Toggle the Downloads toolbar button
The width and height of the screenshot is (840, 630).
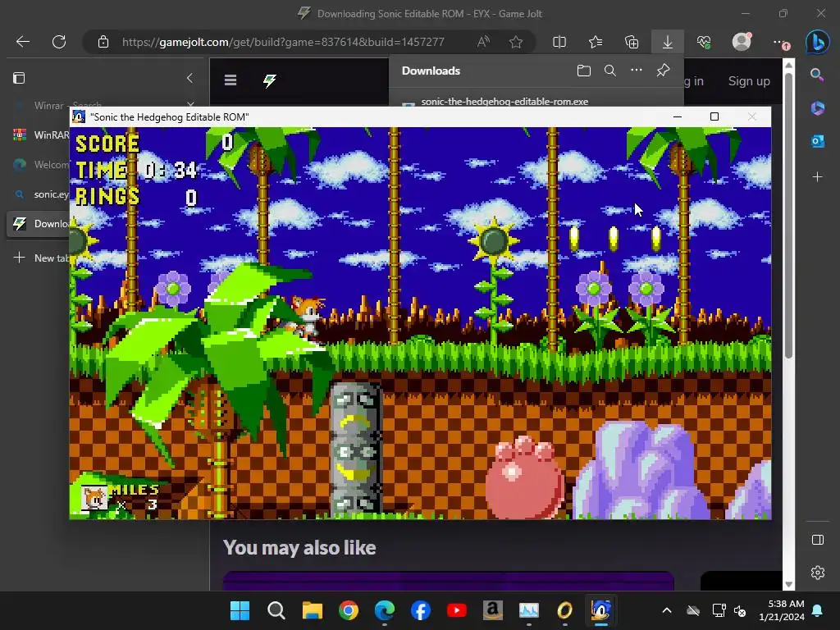pyautogui.click(x=668, y=42)
